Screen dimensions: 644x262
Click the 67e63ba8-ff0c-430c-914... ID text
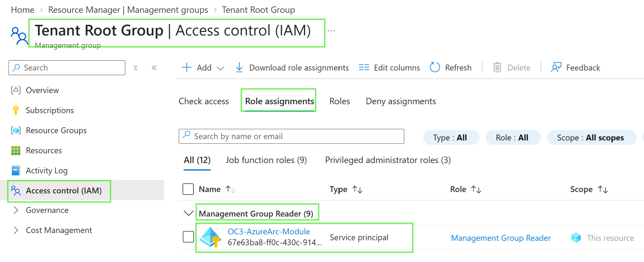pos(275,242)
